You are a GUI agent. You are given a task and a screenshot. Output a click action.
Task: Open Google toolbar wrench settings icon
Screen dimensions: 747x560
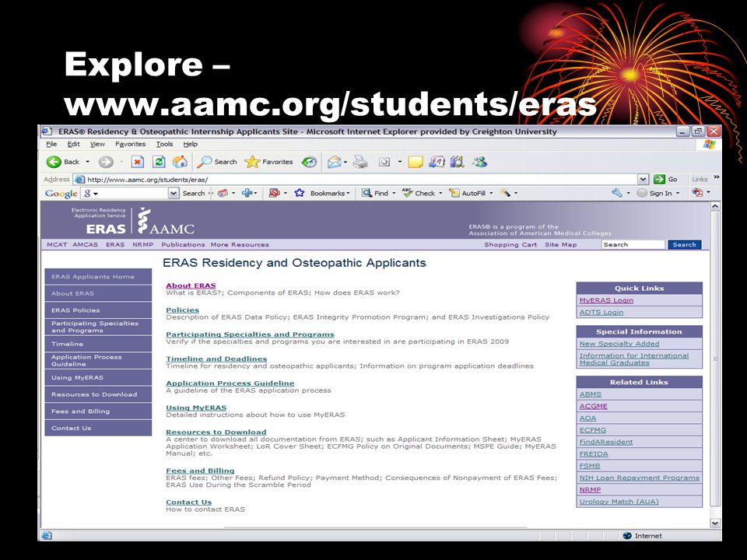pyautogui.click(x=617, y=193)
